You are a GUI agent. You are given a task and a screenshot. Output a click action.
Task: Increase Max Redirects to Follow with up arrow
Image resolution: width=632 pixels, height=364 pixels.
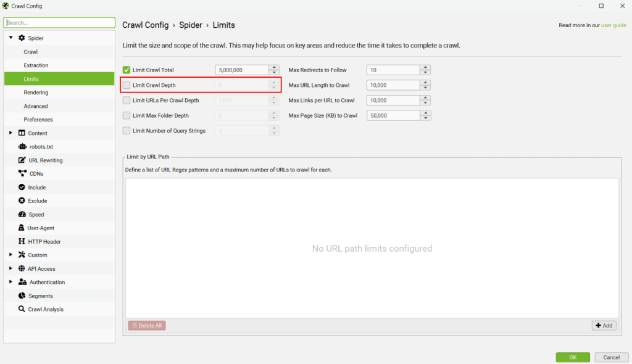pos(425,67)
